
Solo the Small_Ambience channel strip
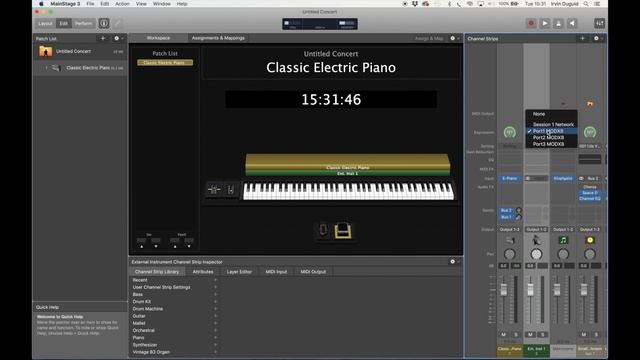tap(596, 334)
